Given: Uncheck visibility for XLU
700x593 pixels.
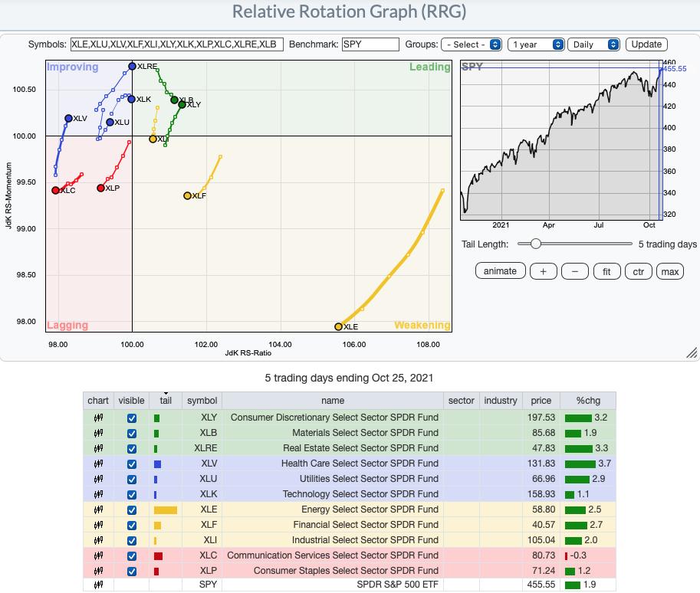Looking at the screenshot, I should (x=132, y=479).
